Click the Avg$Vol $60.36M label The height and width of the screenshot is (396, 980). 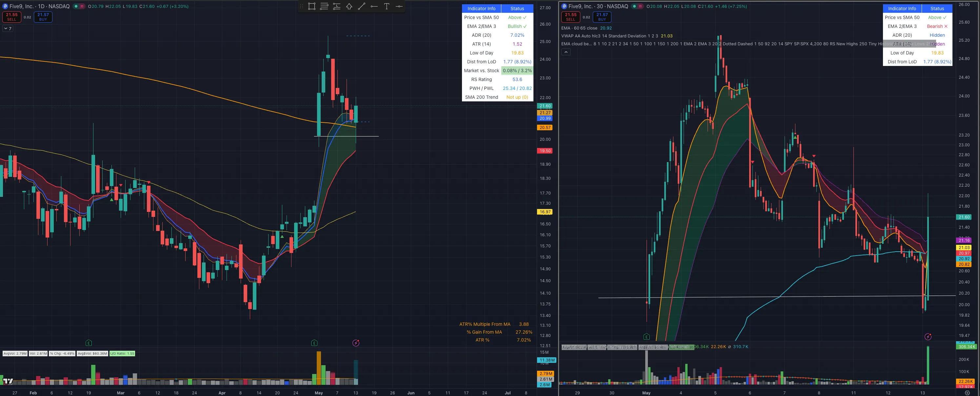tap(92, 353)
